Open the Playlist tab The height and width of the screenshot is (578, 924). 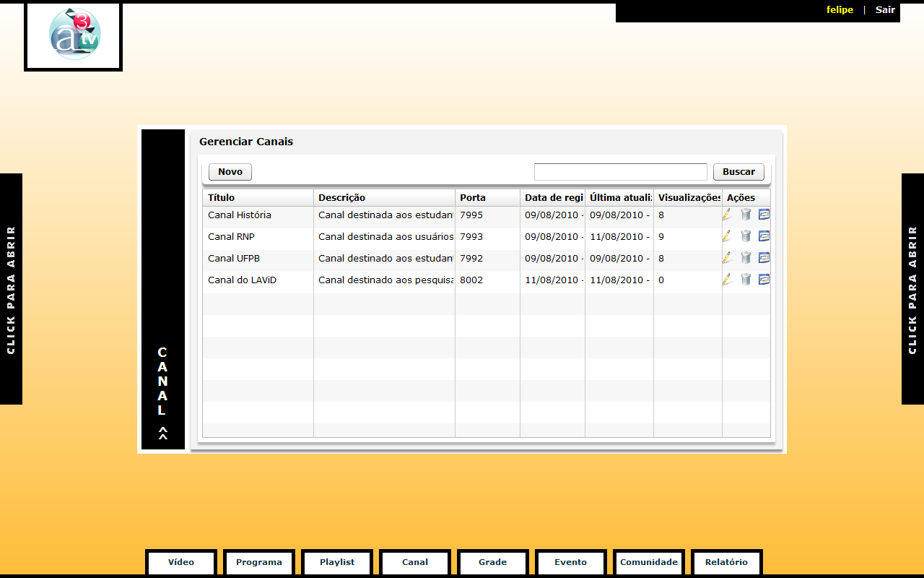pyautogui.click(x=337, y=562)
